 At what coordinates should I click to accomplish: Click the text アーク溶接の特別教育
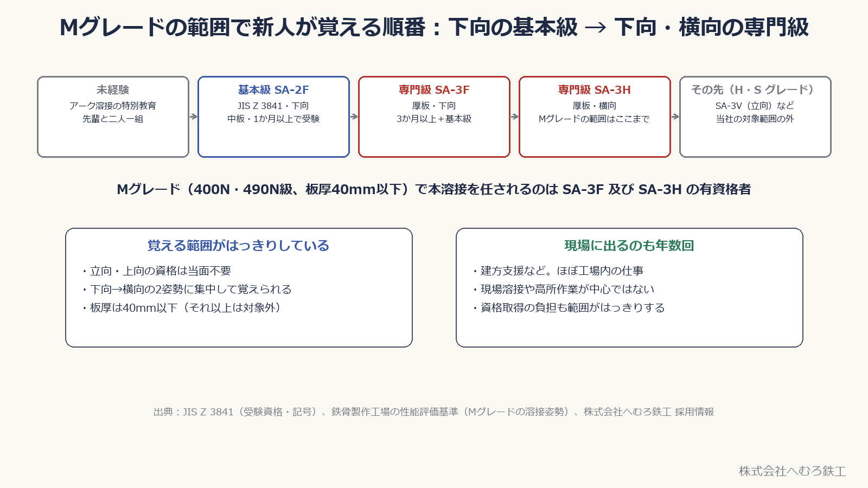click(x=113, y=106)
